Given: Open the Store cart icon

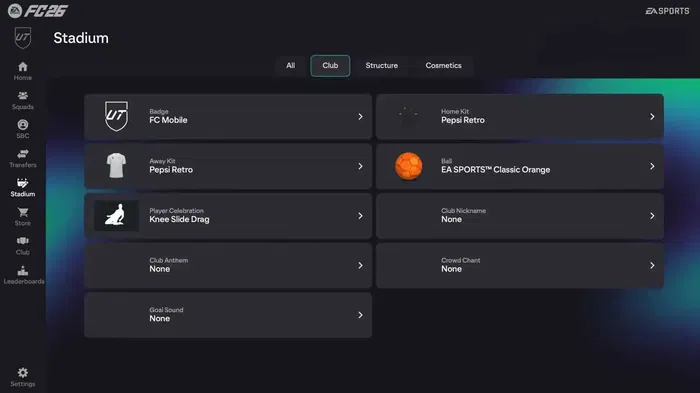Looking at the screenshot, I should pos(23,212).
